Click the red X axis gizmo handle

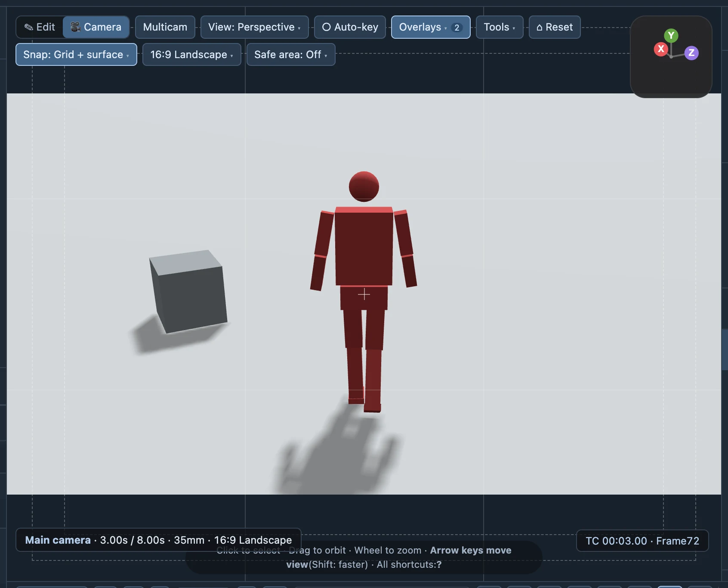click(661, 49)
